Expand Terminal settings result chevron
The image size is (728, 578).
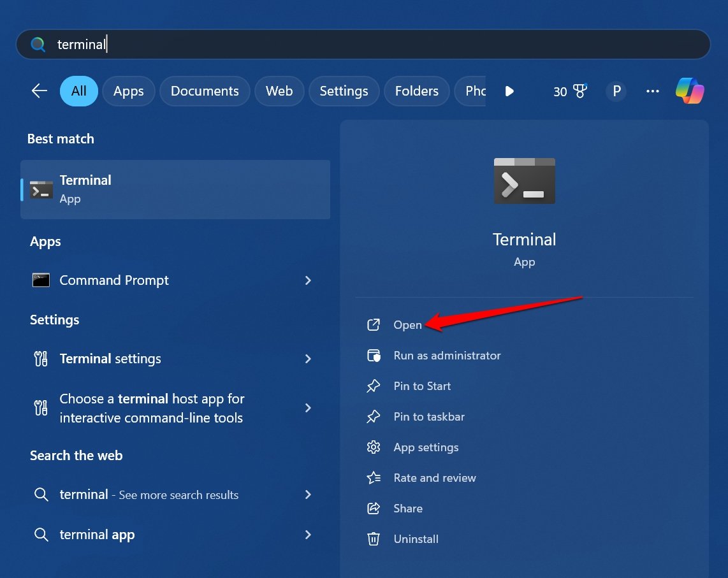pos(308,358)
